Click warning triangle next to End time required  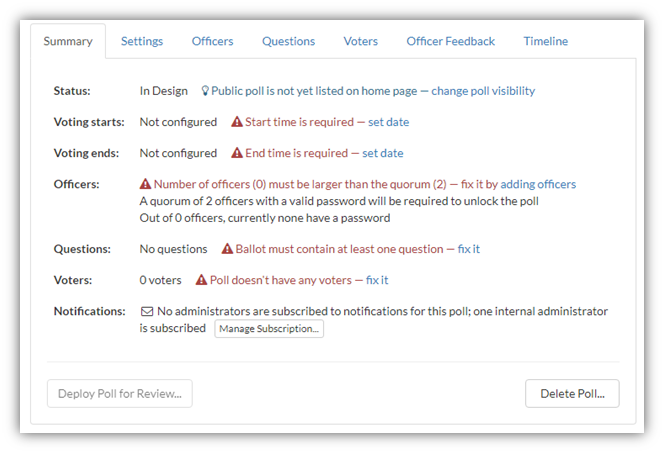237,153
